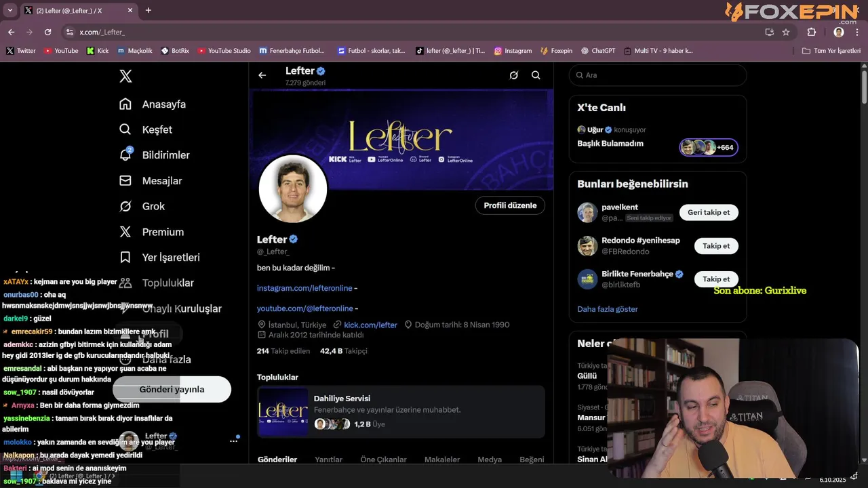Switch to Beğeni tab
This screenshot has height=488, width=868.
point(532,460)
